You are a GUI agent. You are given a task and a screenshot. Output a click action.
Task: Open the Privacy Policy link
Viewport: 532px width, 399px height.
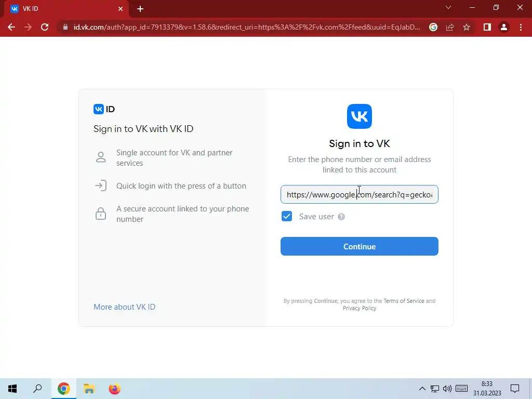point(360,308)
